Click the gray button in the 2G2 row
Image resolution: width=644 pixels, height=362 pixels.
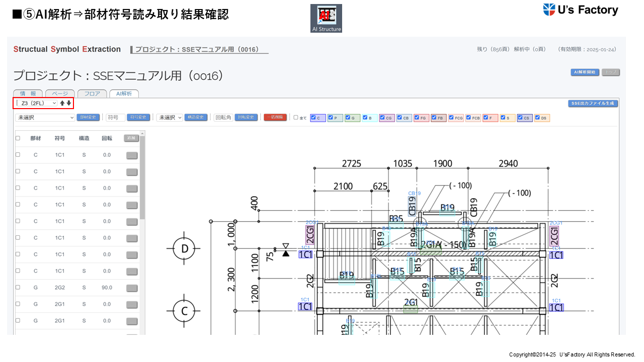(132, 288)
